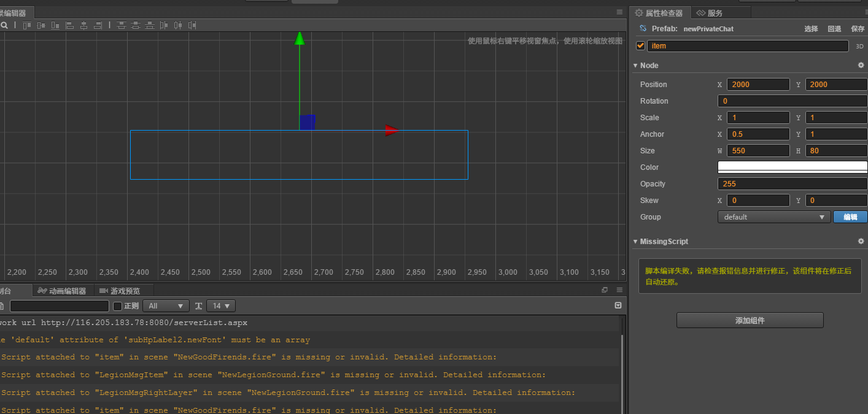Distribute nodes by vertical centers

[136, 25]
